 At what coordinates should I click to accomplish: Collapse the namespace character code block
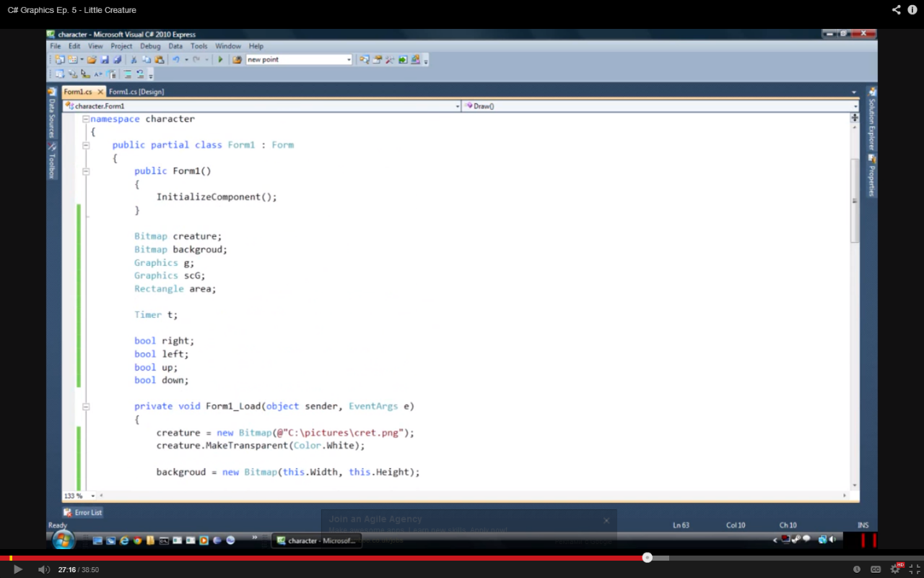[86, 119]
